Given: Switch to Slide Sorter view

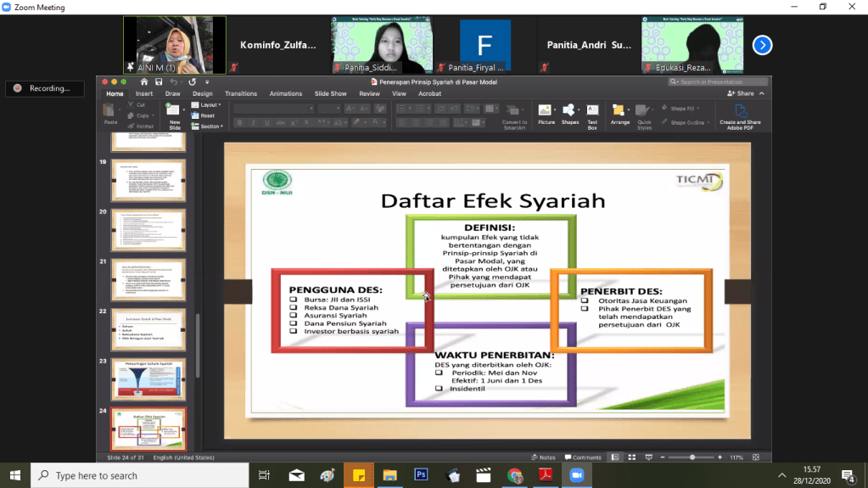Looking at the screenshot, I should pos(629,457).
